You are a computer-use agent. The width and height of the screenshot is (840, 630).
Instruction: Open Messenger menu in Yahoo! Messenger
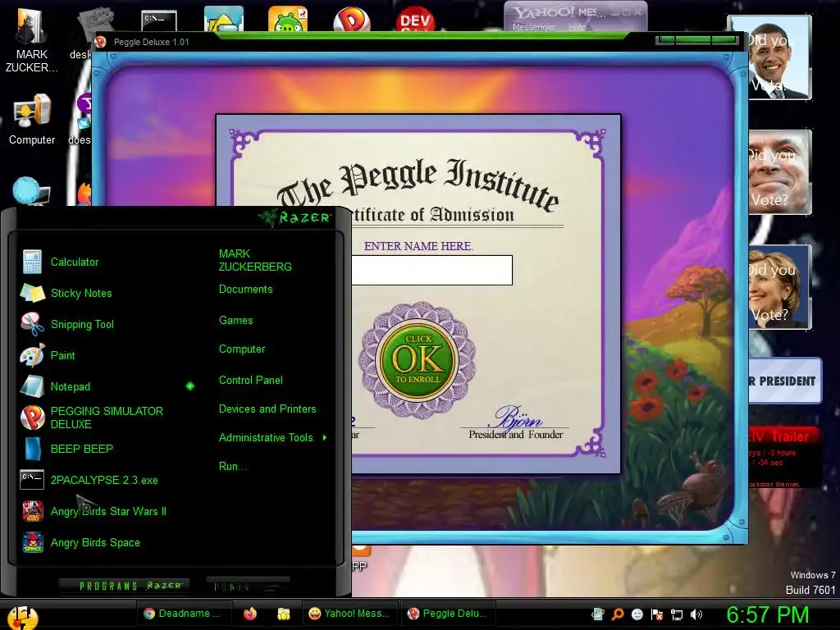[x=533, y=27]
